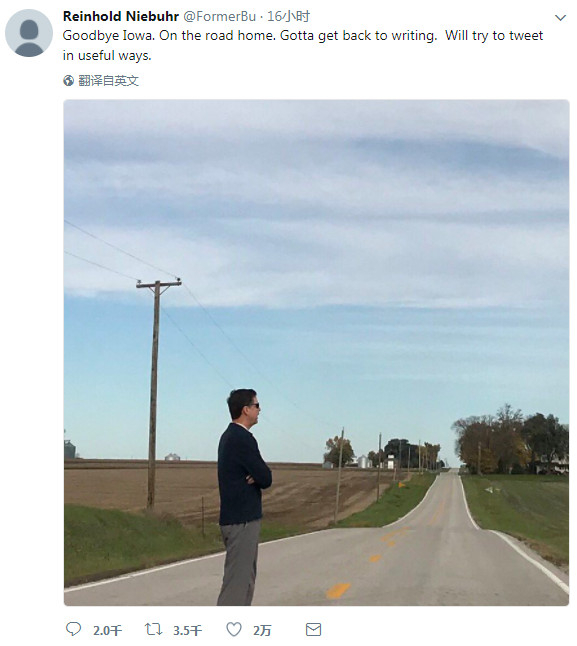Image resolution: width=577 pixels, height=646 pixels.
Task: Click the cluster of trees beside the road
Action: 510,441
